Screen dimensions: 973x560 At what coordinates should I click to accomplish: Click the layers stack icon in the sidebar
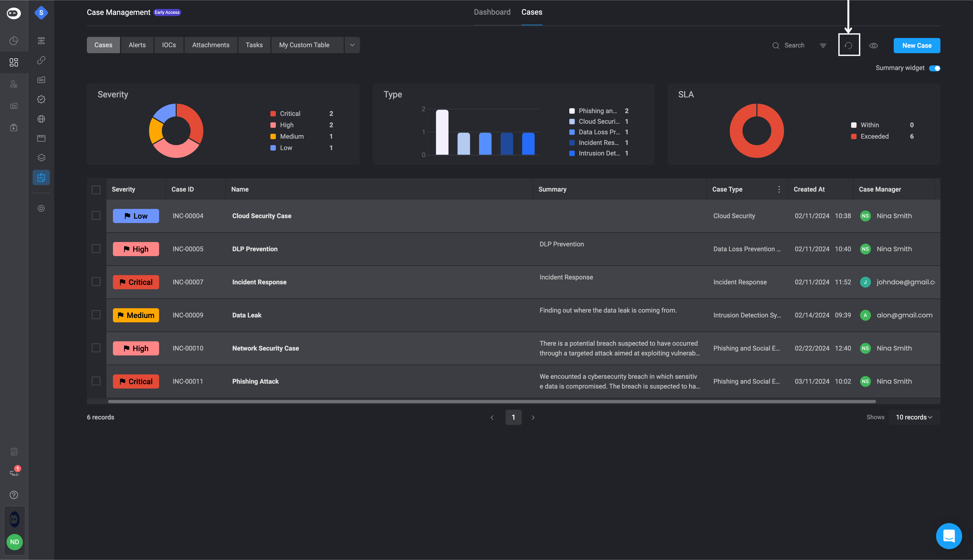click(41, 158)
